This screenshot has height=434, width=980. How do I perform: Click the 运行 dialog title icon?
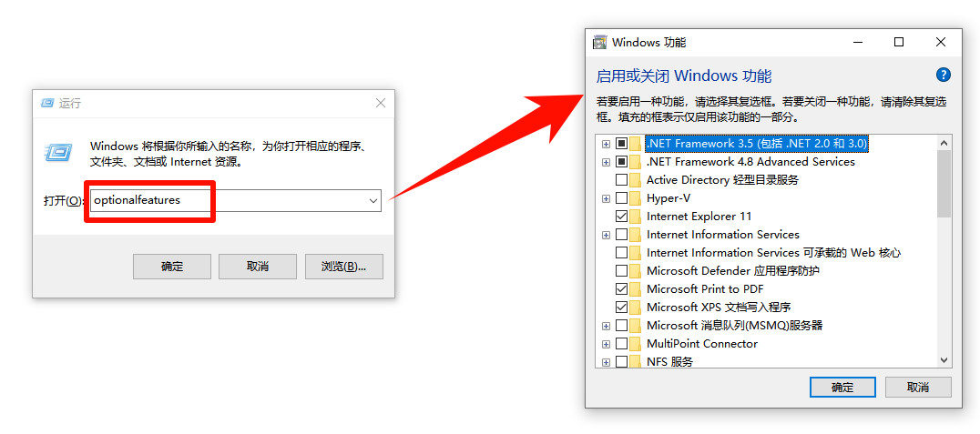pos(47,103)
